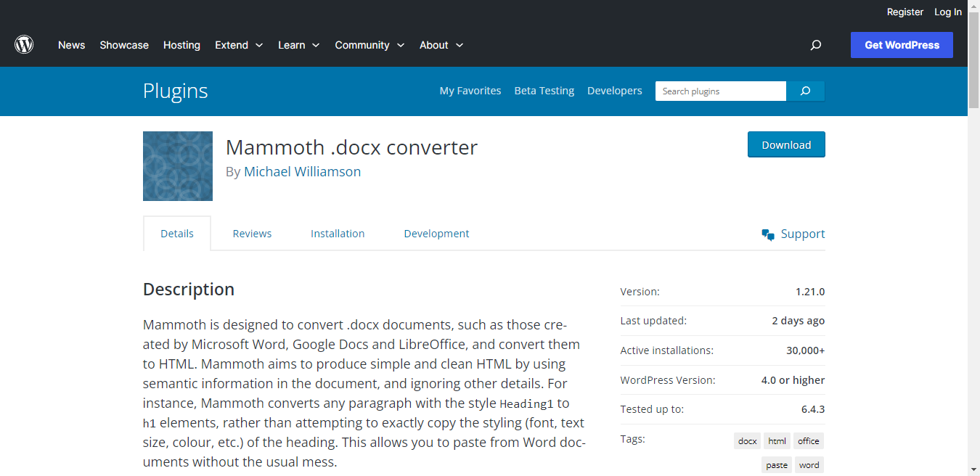Click the WordPress logo icon
Image resolution: width=980 pixels, height=476 pixels.
[24, 44]
